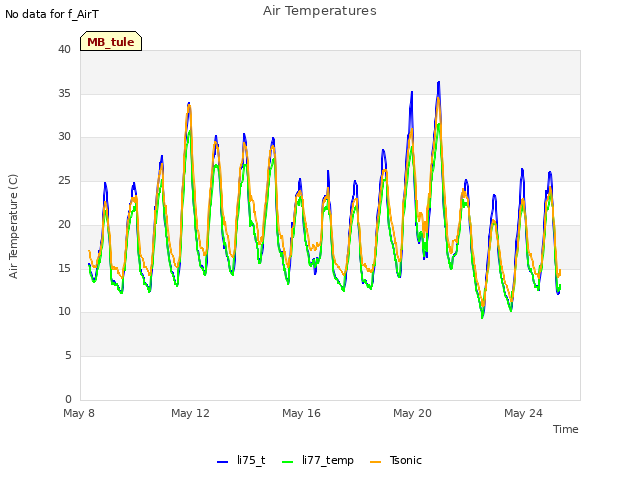Click the 15 y-axis tick label
This screenshot has height=480, width=640.
click(64, 268)
